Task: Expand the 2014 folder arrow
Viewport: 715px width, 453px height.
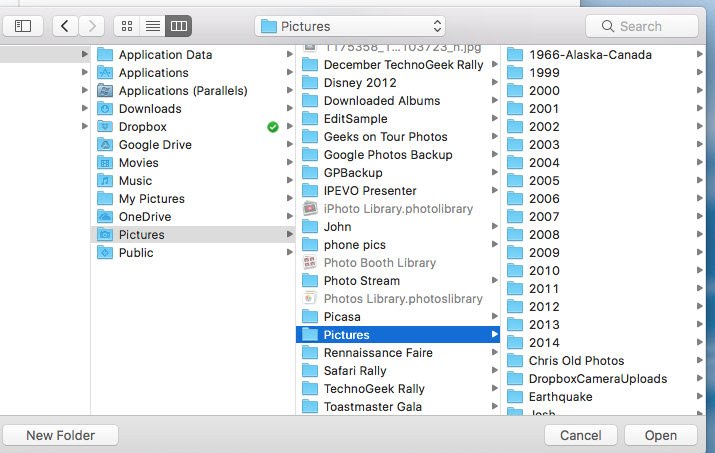Action: tap(699, 342)
